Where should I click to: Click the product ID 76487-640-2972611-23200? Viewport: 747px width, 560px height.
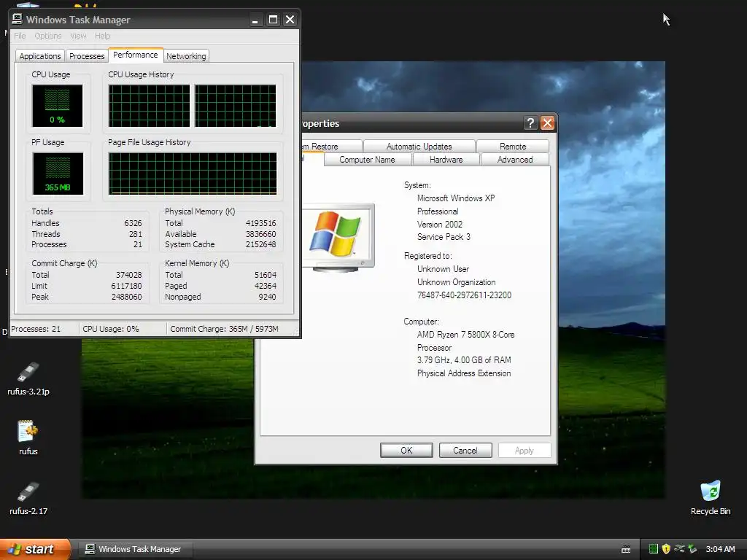click(x=464, y=295)
